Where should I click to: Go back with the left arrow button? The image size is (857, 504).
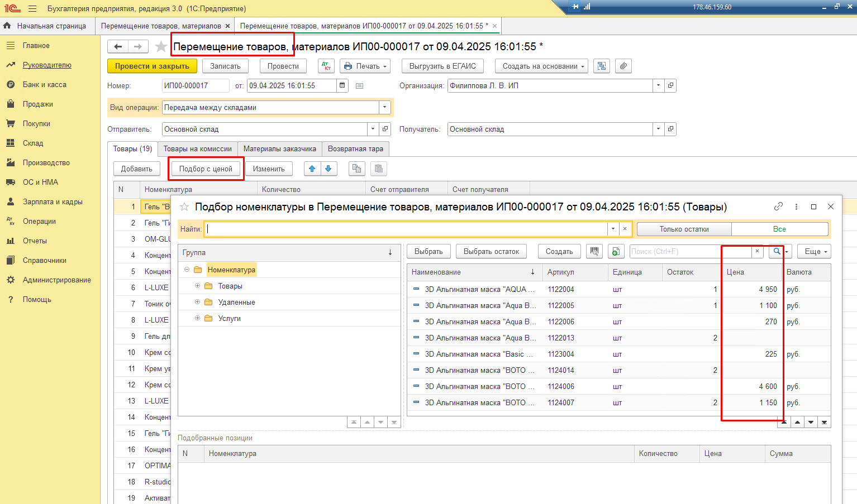(118, 46)
